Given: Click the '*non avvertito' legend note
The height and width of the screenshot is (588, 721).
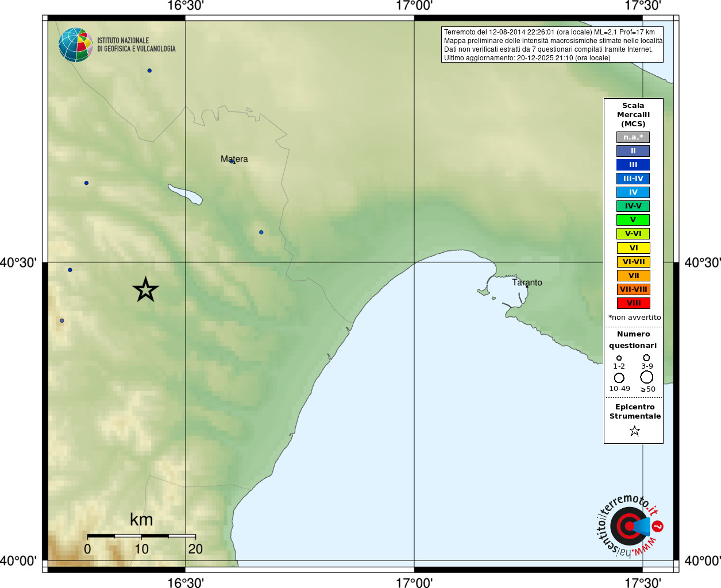Looking at the screenshot, I should pos(634,317).
